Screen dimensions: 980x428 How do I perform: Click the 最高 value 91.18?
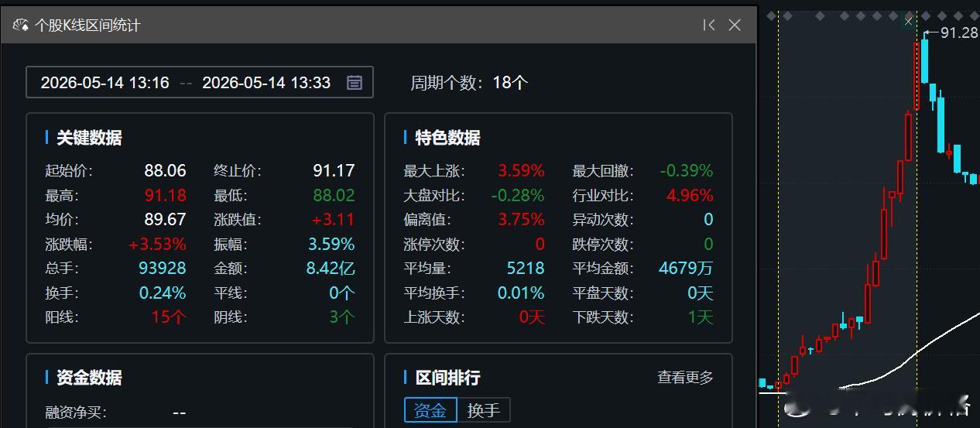tap(165, 195)
